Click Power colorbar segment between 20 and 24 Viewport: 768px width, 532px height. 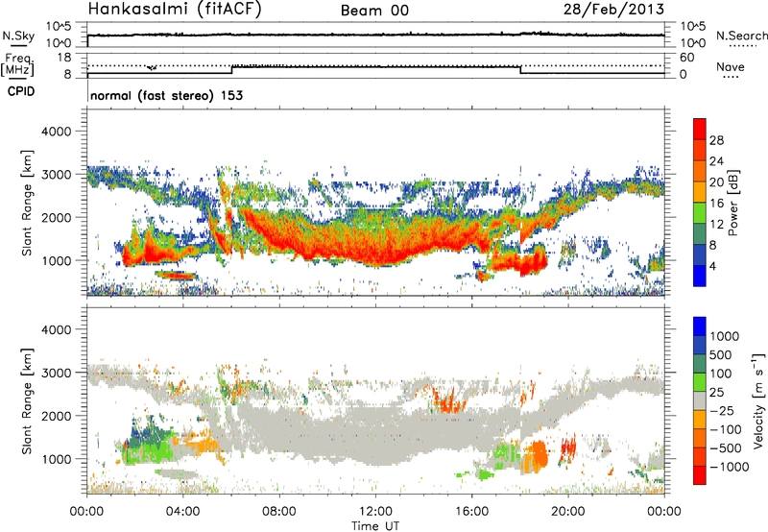click(x=700, y=171)
